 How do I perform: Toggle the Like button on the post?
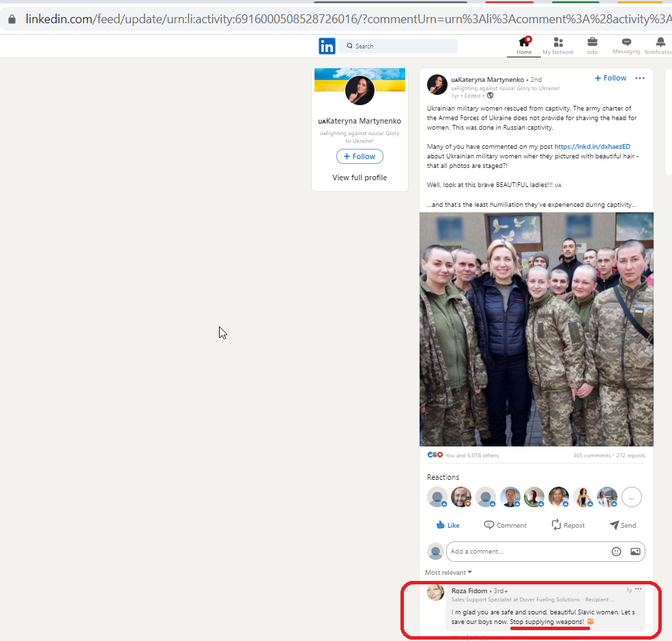[448, 525]
